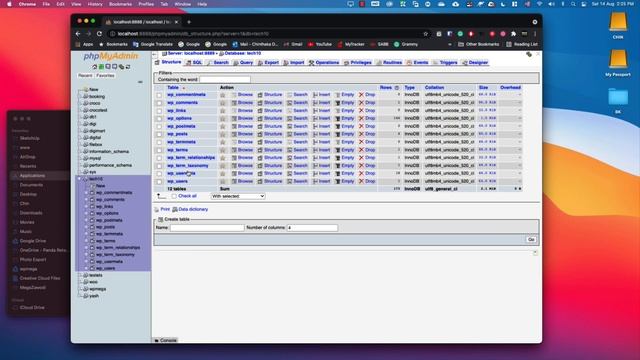Image resolution: width=640 pixels, height=360 pixels.
Task: Collapse the tech10 database tree node
Action: 80,179
